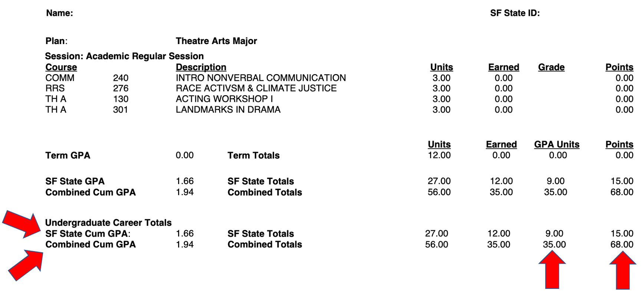This screenshot has height=300, width=644.
Task: Click the SF State ID field label
Action: (515, 13)
